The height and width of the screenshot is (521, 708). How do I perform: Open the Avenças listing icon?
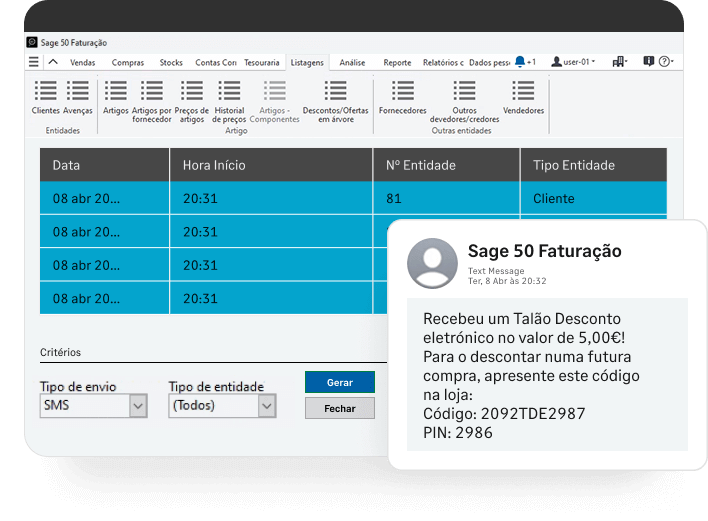click(77, 92)
